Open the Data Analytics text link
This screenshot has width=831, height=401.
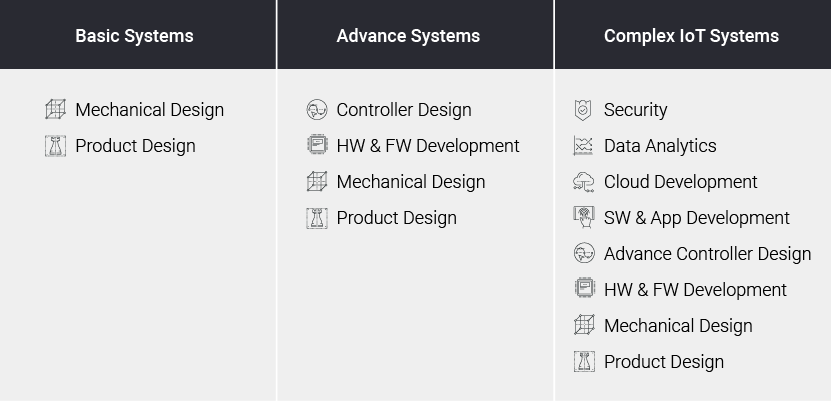point(660,146)
